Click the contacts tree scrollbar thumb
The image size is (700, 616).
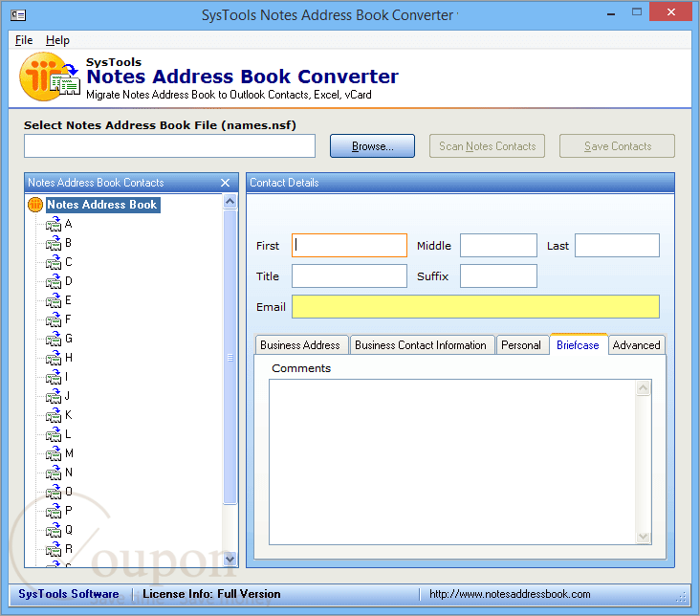[230, 357]
